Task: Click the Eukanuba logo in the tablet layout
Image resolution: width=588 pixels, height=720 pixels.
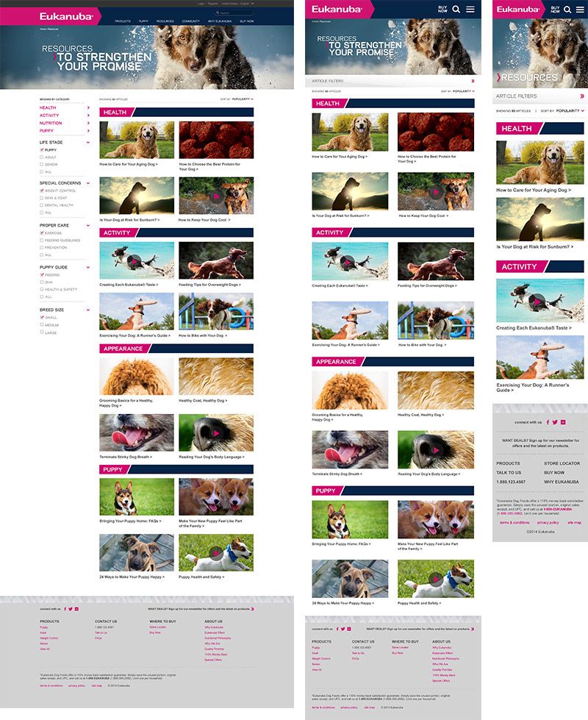Action: pos(337,9)
